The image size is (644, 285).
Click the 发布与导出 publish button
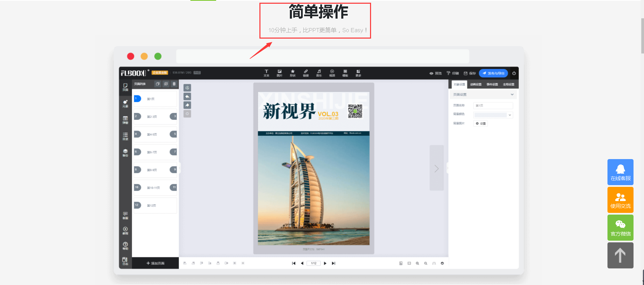coord(493,73)
